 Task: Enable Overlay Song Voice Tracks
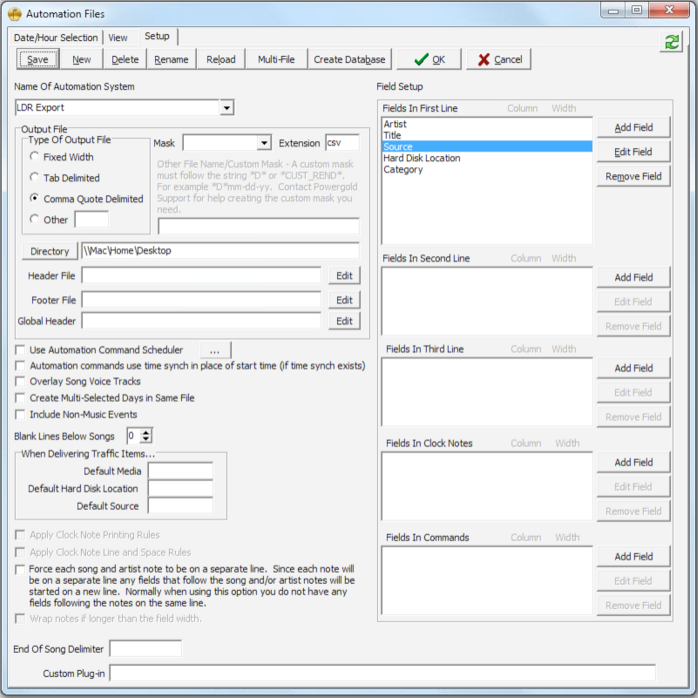pyautogui.click(x=21, y=382)
